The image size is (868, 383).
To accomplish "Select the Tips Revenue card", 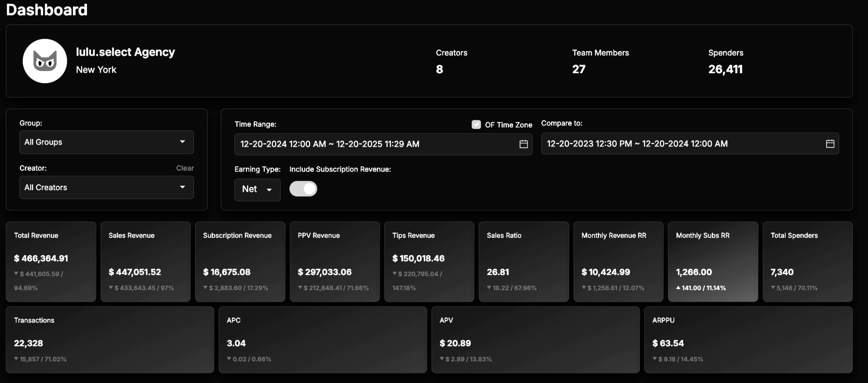I will click(x=429, y=262).
